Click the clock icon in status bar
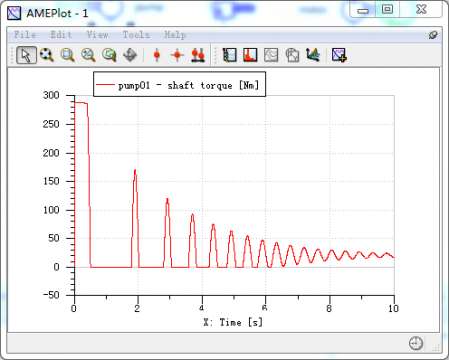 [416, 343]
